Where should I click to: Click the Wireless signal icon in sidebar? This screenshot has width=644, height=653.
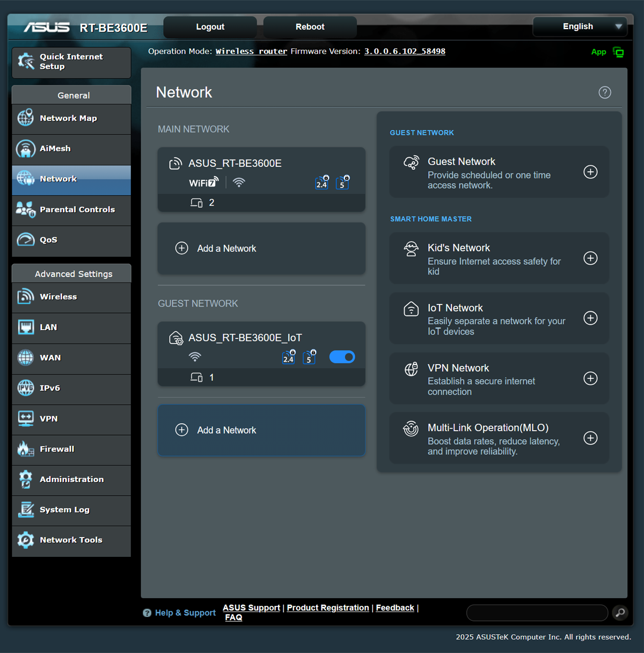26,296
